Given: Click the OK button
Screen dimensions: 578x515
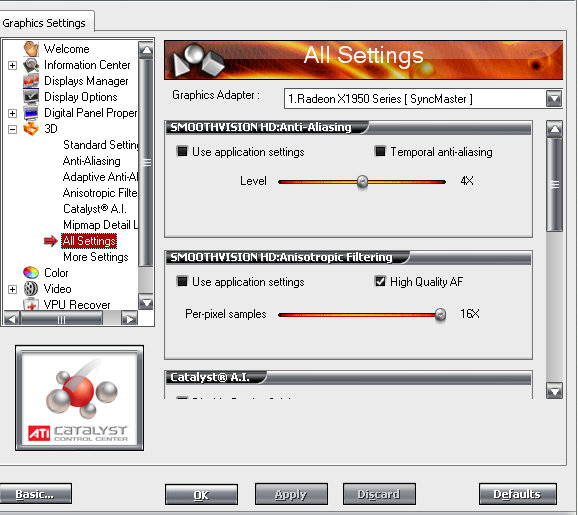Looking at the screenshot, I should pyautogui.click(x=201, y=494).
